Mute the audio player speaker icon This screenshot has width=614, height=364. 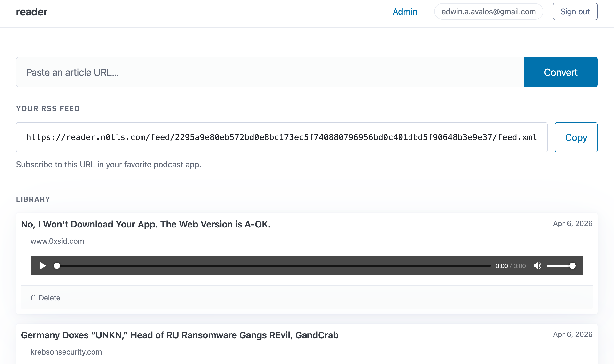tap(537, 266)
